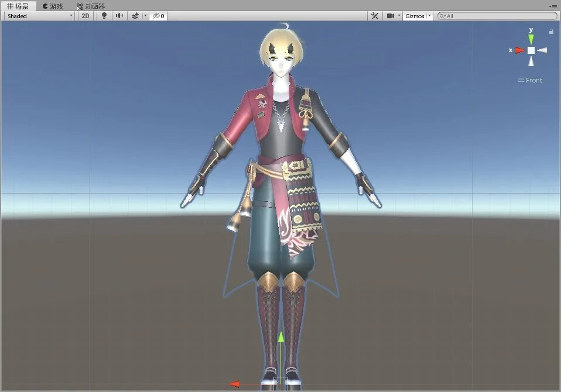
Task: Click the green Y axis cone
Action: click(531, 39)
